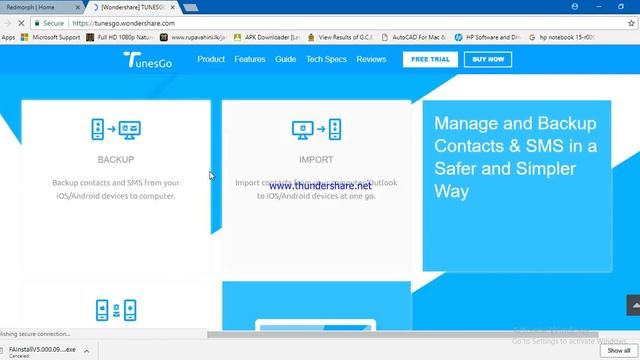Open the hp notebook 15 bookmark
Screen dimensions: 640x360
pos(562,37)
